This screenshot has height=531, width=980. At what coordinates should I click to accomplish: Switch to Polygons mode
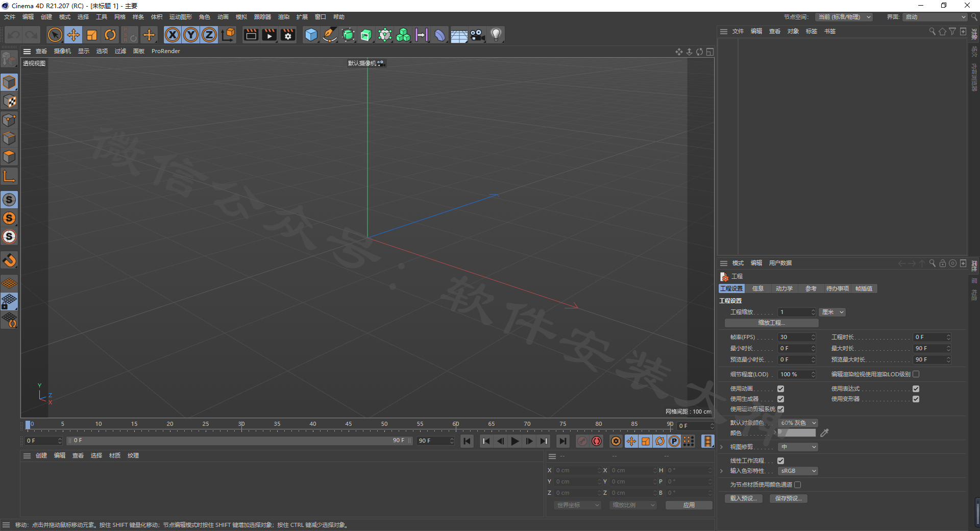coord(9,157)
